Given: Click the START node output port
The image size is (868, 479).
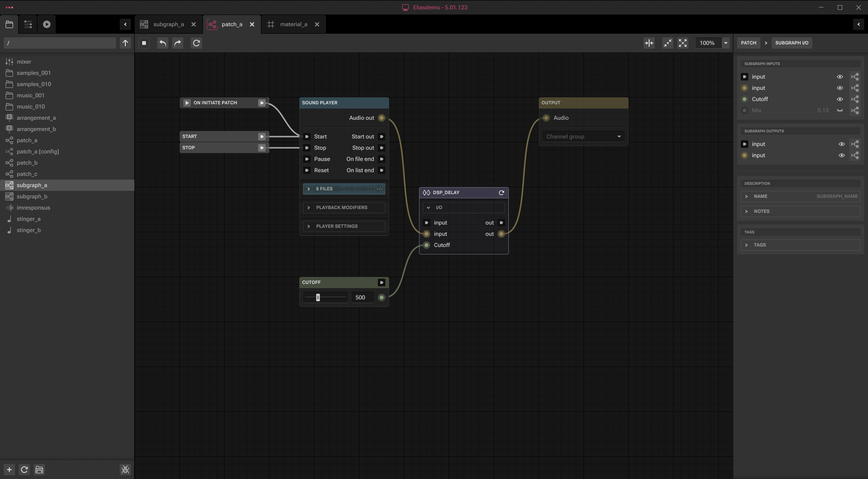Looking at the screenshot, I should 262,137.
